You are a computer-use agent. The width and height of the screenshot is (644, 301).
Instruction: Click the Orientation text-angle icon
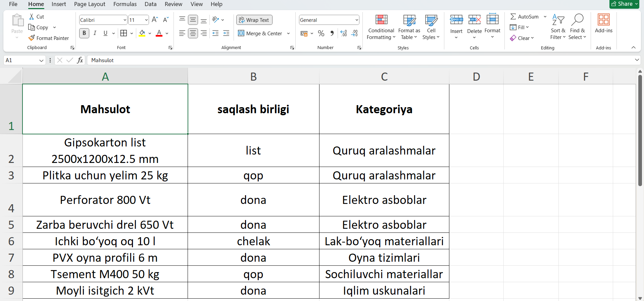pos(215,20)
